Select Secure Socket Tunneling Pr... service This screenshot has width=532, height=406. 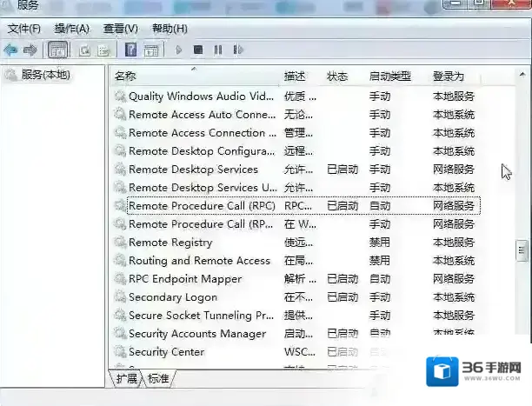point(296,316)
